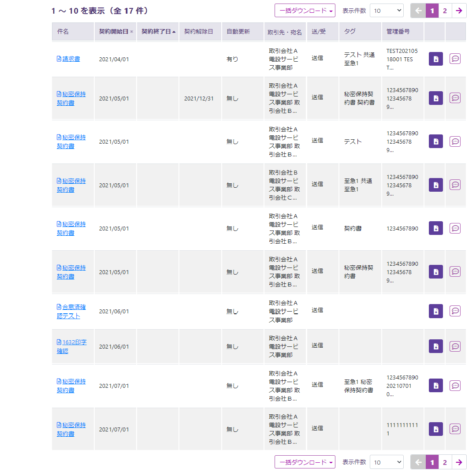Screen dimensions: 476x472
Task: Download the contract numbered 1111111111
Action: pyautogui.click(x=435, y=429)
